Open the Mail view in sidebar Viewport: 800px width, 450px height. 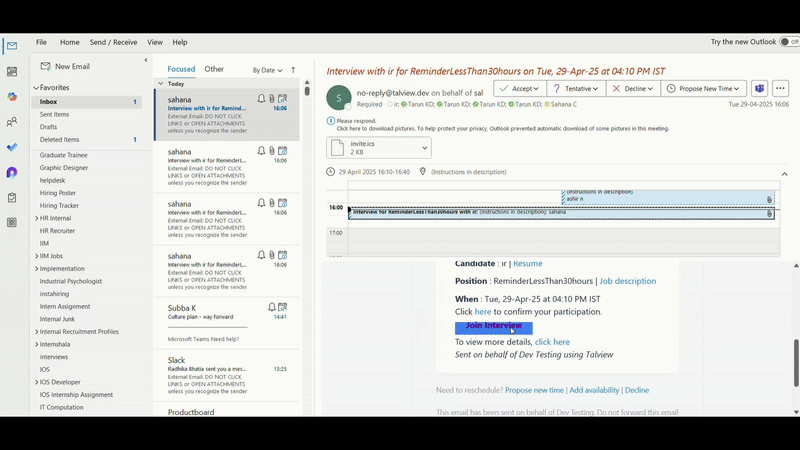click(12, 46)
